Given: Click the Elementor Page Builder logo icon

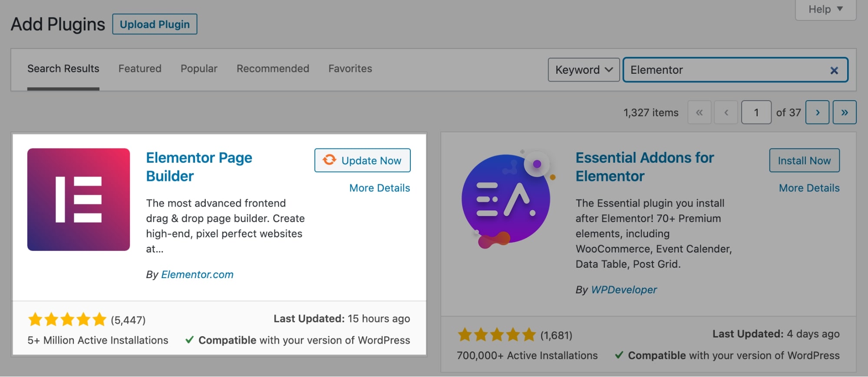Looking at the screenshot, I should click(79, 200).
